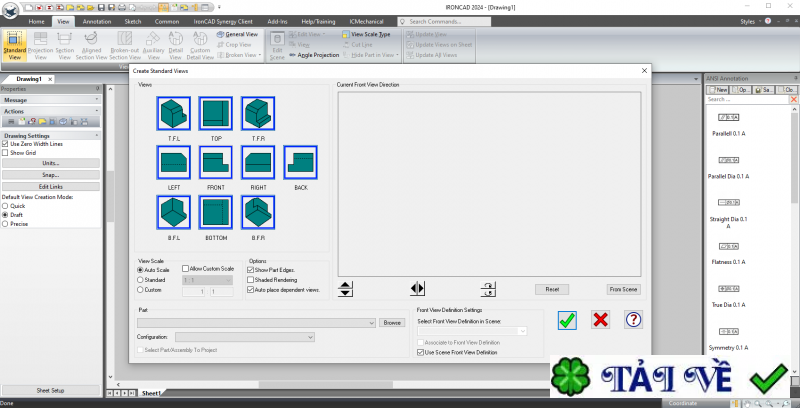
Task: Open the Part dropdown
Action: coord(257,323)
